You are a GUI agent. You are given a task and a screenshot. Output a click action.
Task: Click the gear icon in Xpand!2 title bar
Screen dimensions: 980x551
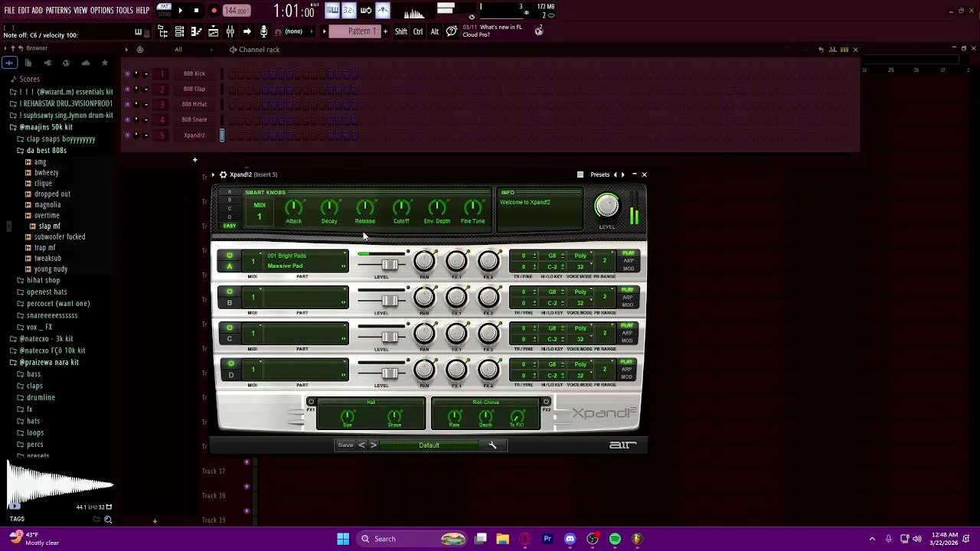click(x=223, y=174)
